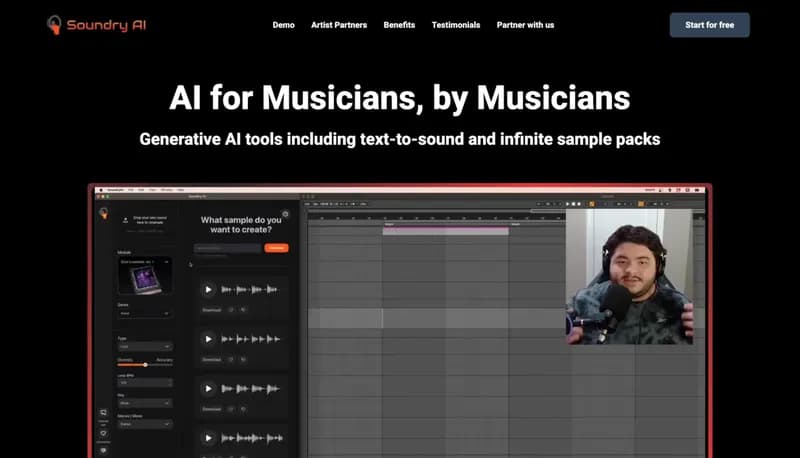Expand the Module selector chevron

166,262
